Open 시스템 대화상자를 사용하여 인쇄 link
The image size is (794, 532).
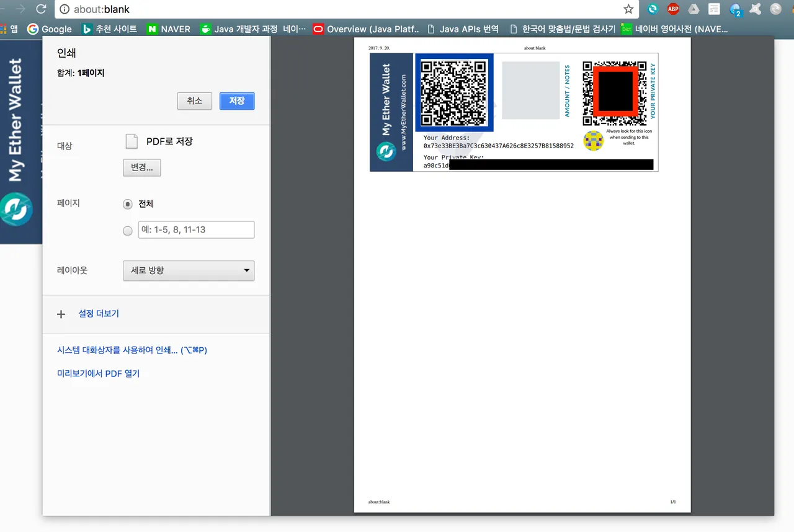(132, 350)
